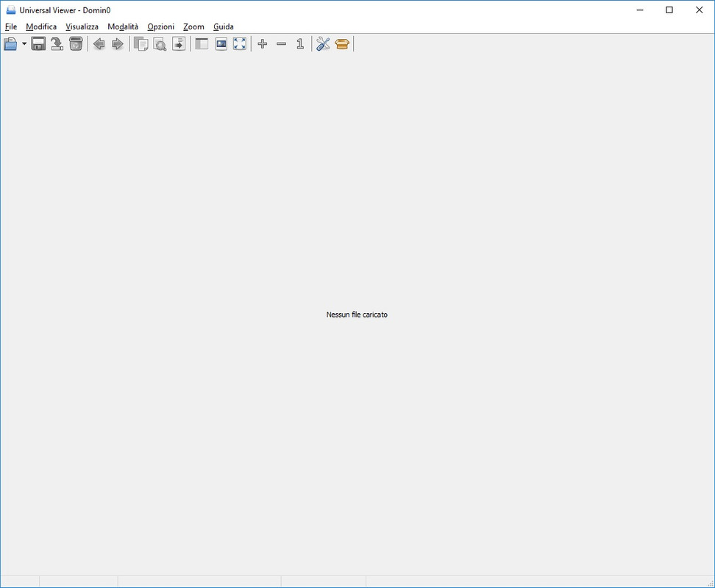Maximize the Universal Viewer window
Image resolution: width=715 pixels, height=588 pixels.
coord(669,10)
